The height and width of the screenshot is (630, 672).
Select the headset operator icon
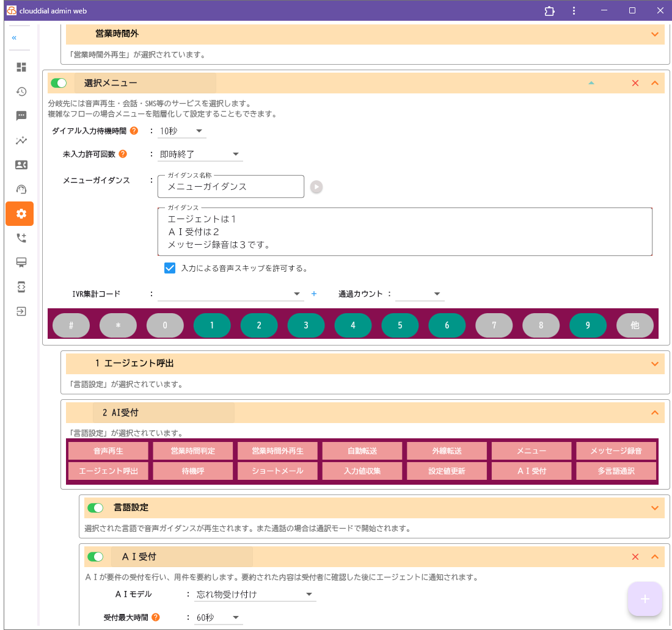[20, 189]
